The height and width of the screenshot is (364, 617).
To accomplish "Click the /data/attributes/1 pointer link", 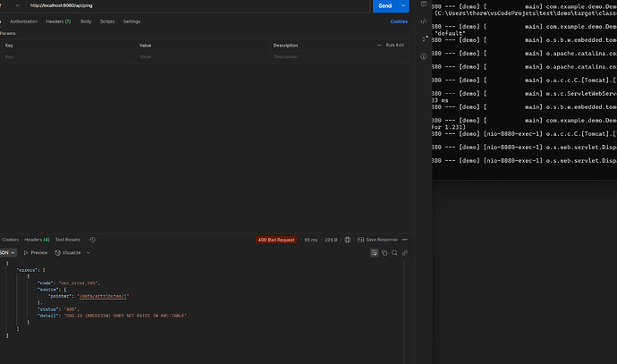I will (103, 296).
